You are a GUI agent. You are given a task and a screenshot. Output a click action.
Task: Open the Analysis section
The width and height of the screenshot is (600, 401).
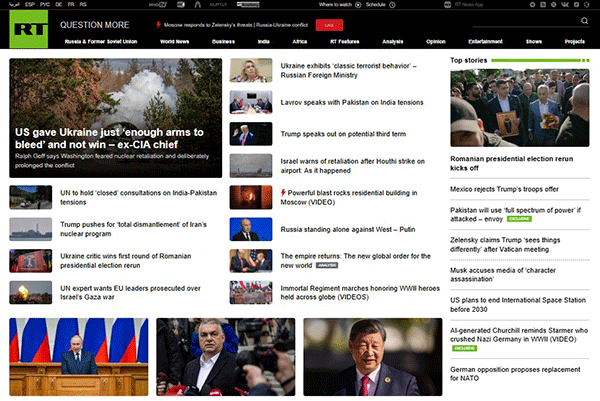point(393,41)
